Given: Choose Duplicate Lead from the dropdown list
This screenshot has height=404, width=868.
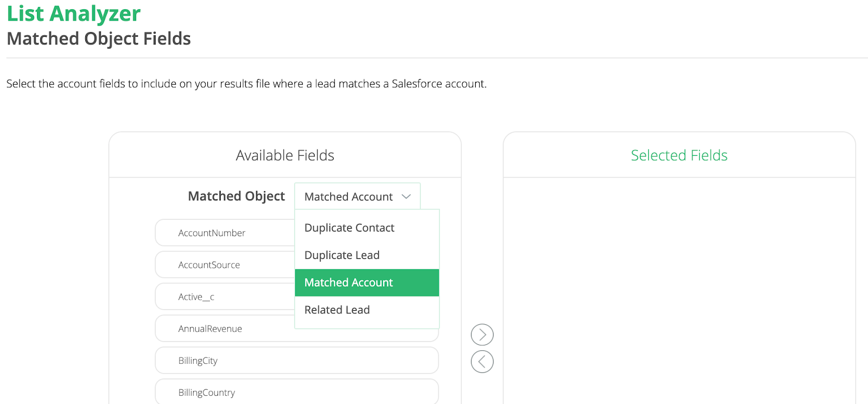Looking at the screenshot, I should coord(367,255).
